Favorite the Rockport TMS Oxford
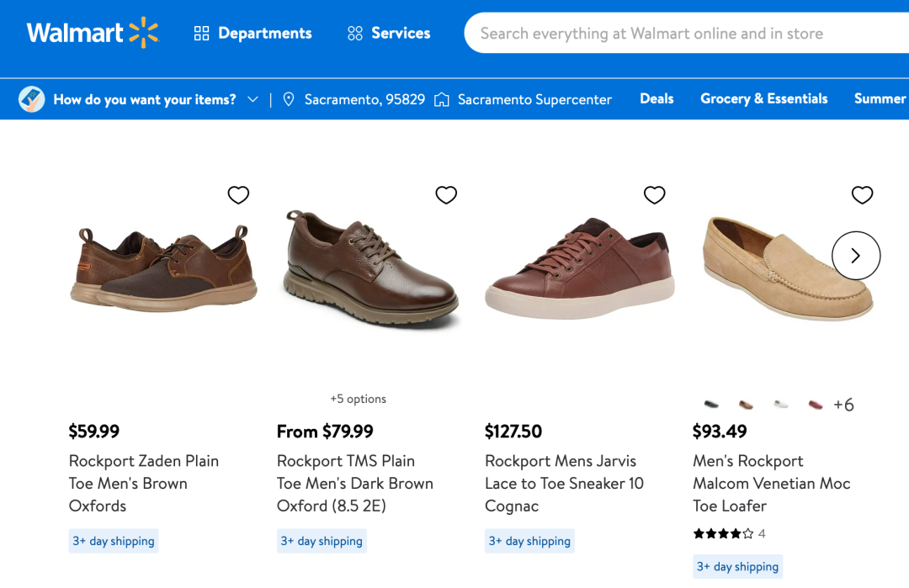Image resolution: width=909 pixels, height=588 pixels. pyautogui.click(x=446, y=194)
